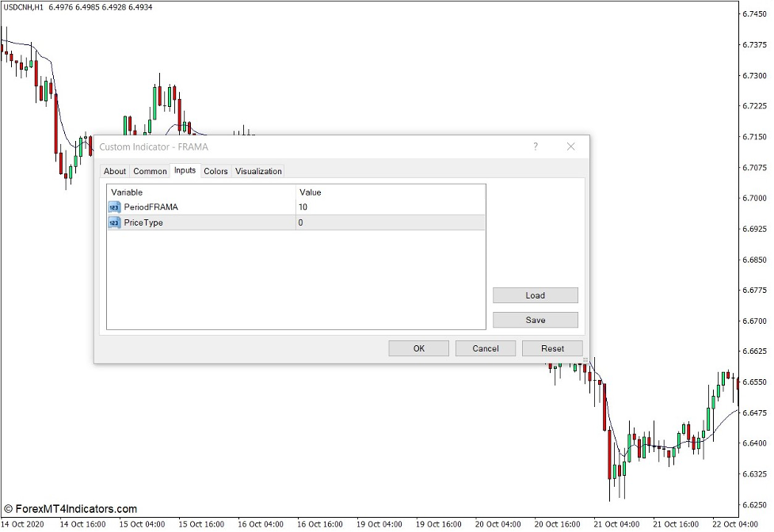774x532 pixels.
Task: Click the 19 Oct 04:00 time label
Action: point(379,524)
